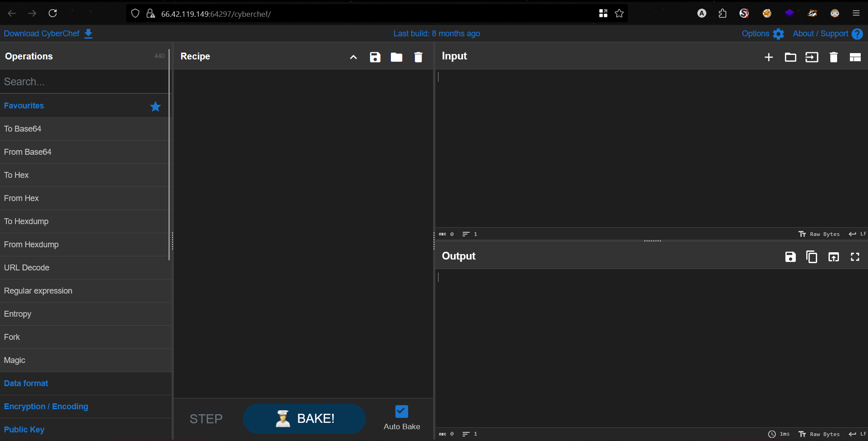Add a new input tab
The width and height of the screenshot is (868, 441).
coord(769,57)
